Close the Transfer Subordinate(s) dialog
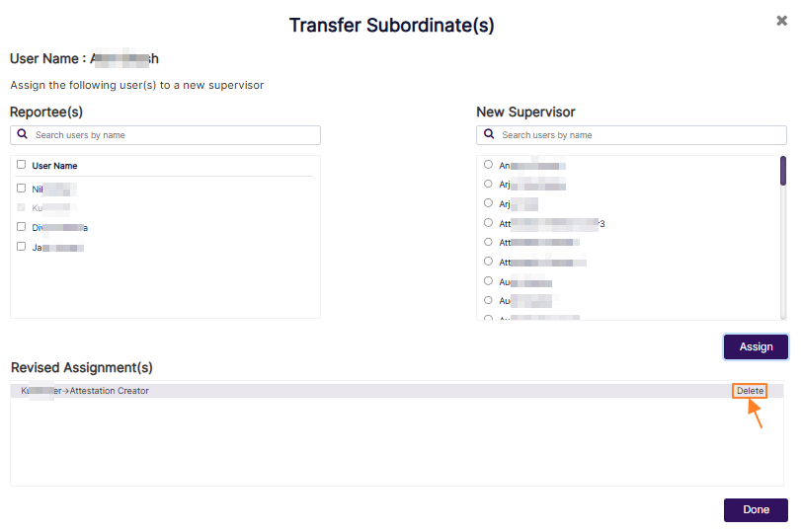The width and height of the screenshot is (801, 532). pyautogui.click(x=782, y=20)
